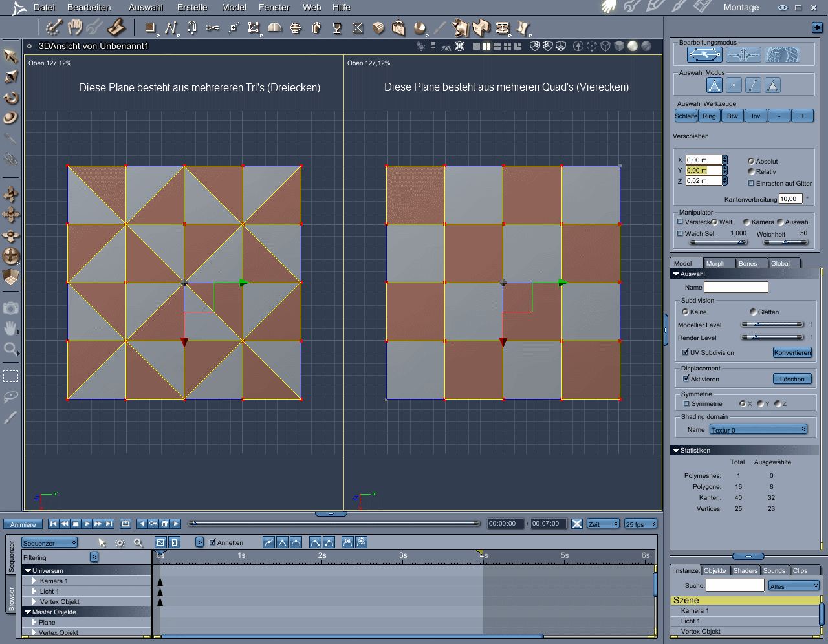Select the rectangular marquee selection tool

tap(10, 376)
